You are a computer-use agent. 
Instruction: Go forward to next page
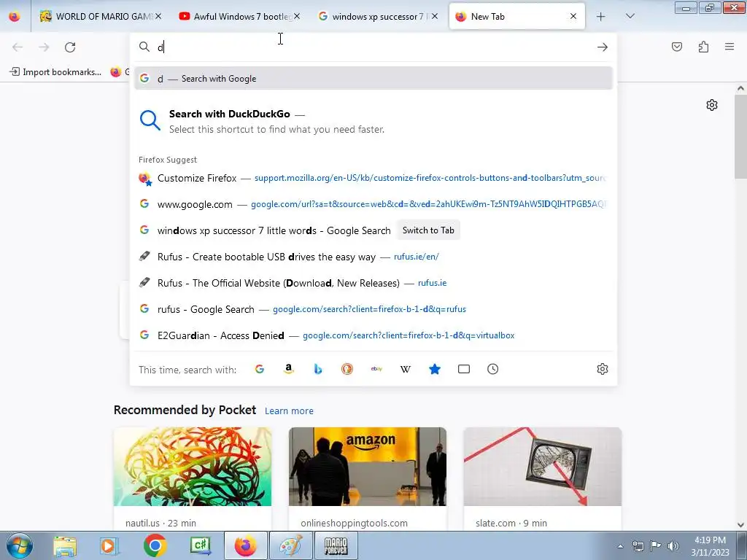[x=44, y=47]
